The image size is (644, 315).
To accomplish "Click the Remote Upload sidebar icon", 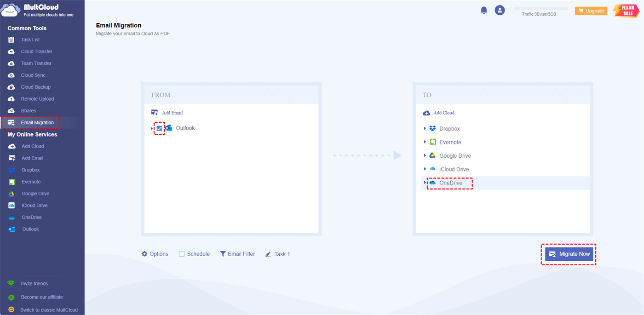I will [11, 99].
